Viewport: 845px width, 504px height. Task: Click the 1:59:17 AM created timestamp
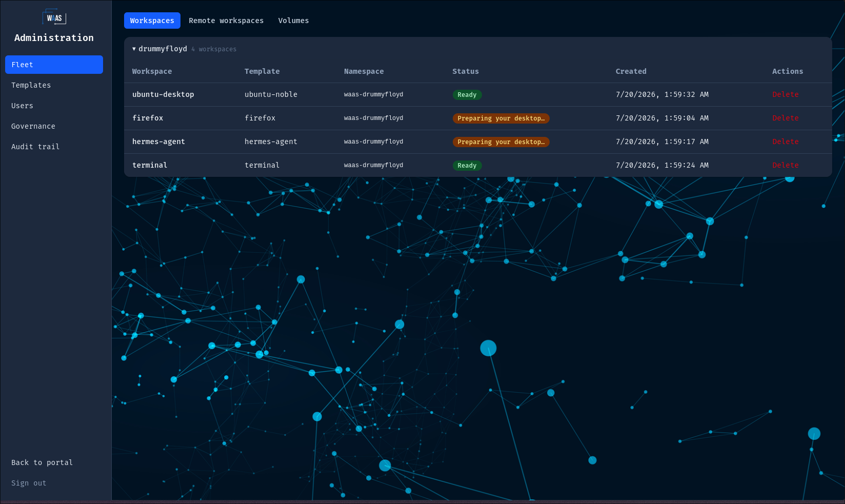[x=662, y=142]
